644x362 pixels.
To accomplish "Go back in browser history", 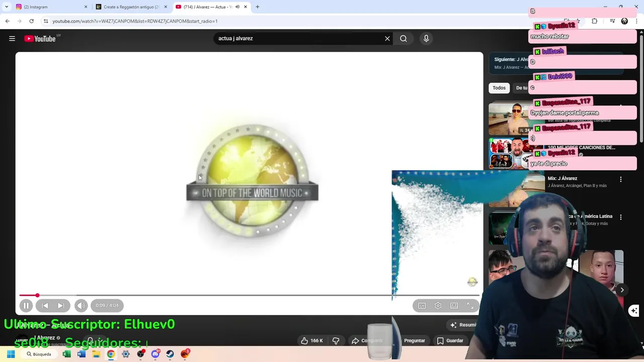I will tap(7, 21).
